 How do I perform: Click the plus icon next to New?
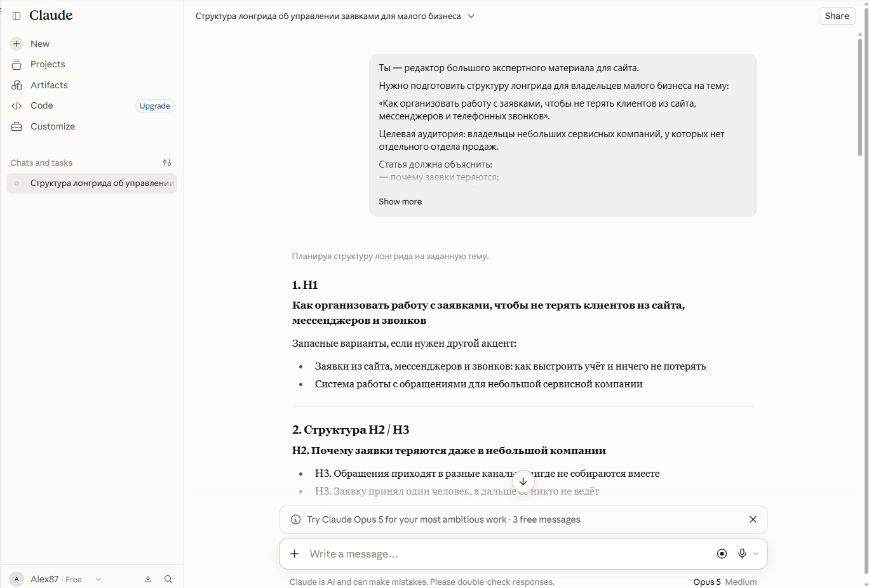[x=17, y=44]
